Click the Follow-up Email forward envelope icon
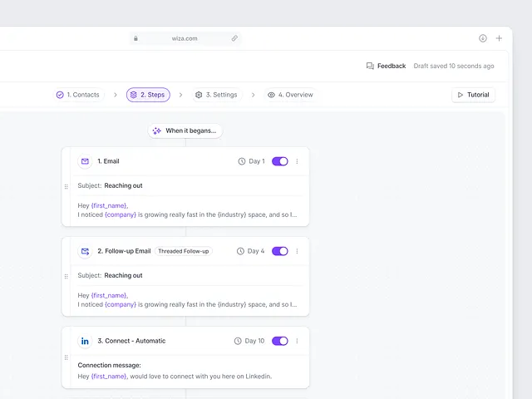Screen dimensions: 532x399 [85, 251]
